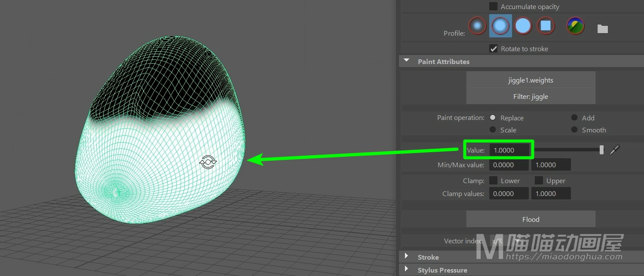Collapse the Paint Attributes section
Viewport: 644px width, 276px height.
click(407, 61)
